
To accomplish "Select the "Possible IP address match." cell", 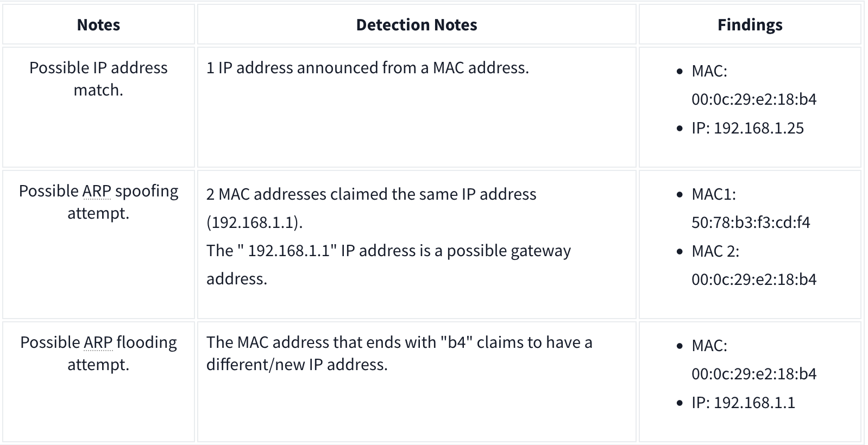I will [x=98, y=79].
